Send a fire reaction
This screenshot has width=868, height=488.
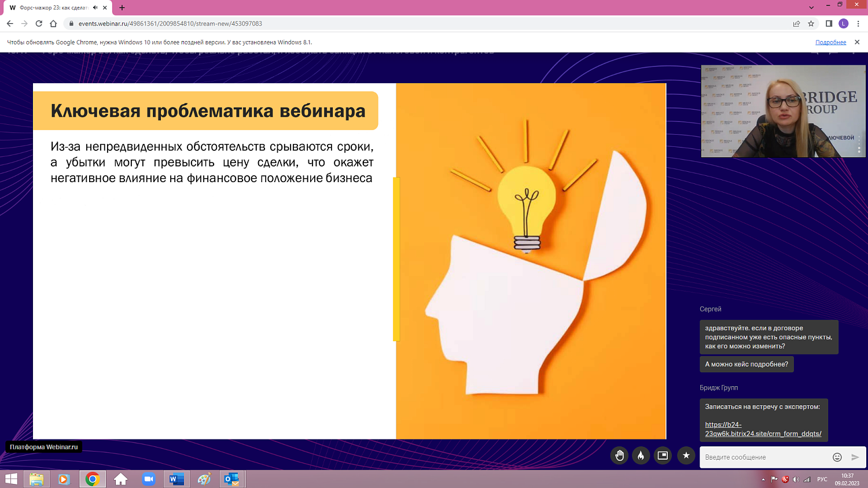641,456
